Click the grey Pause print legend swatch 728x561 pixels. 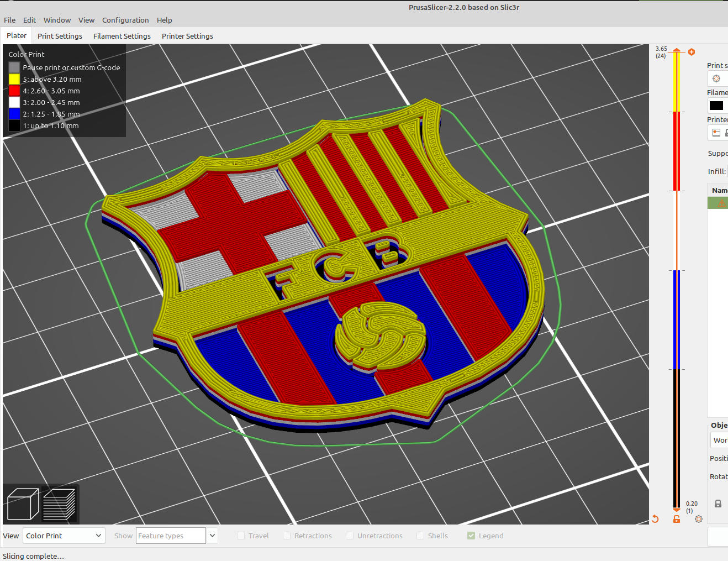point(14,67)
